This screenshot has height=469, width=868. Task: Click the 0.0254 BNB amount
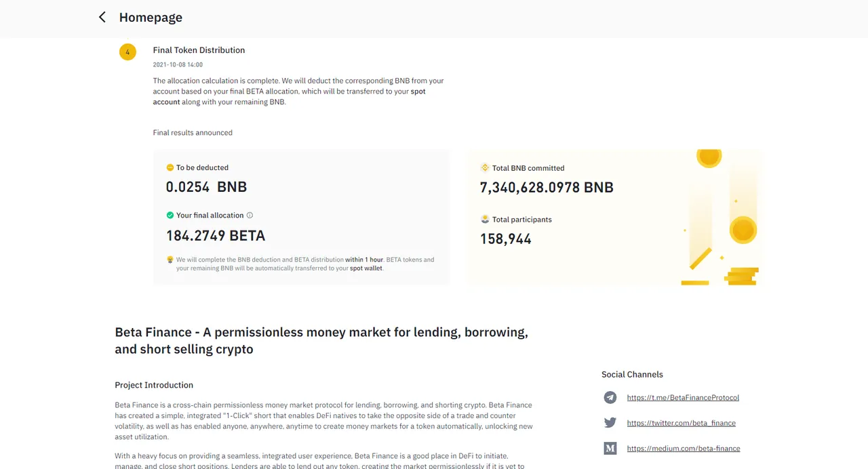coord(206,187)
